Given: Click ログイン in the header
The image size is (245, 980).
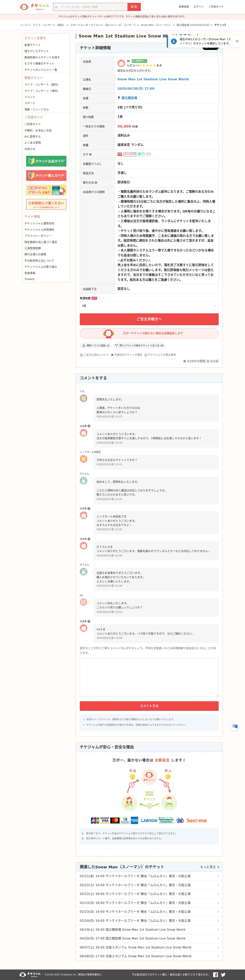Looking at the screenshot, I should [198, 7].
